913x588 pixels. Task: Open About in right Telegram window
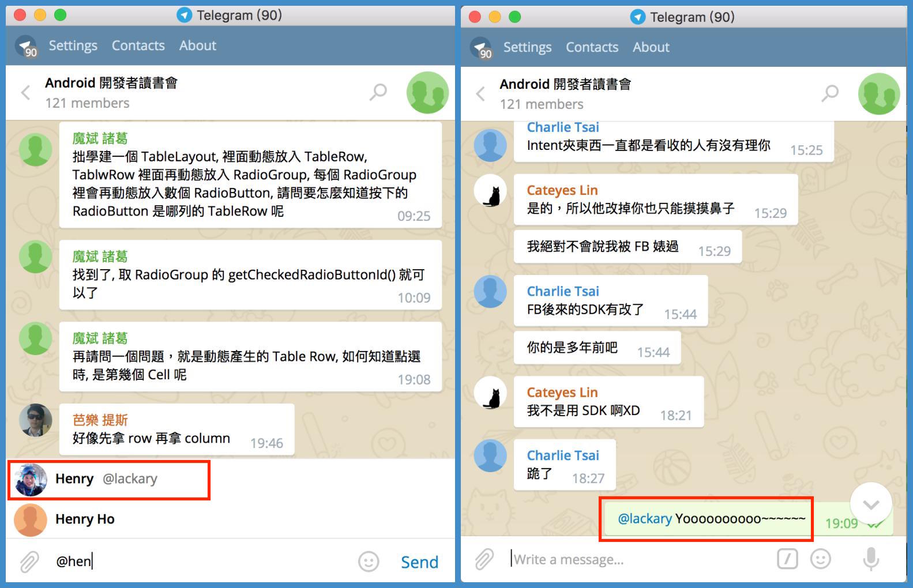(651, 47)
